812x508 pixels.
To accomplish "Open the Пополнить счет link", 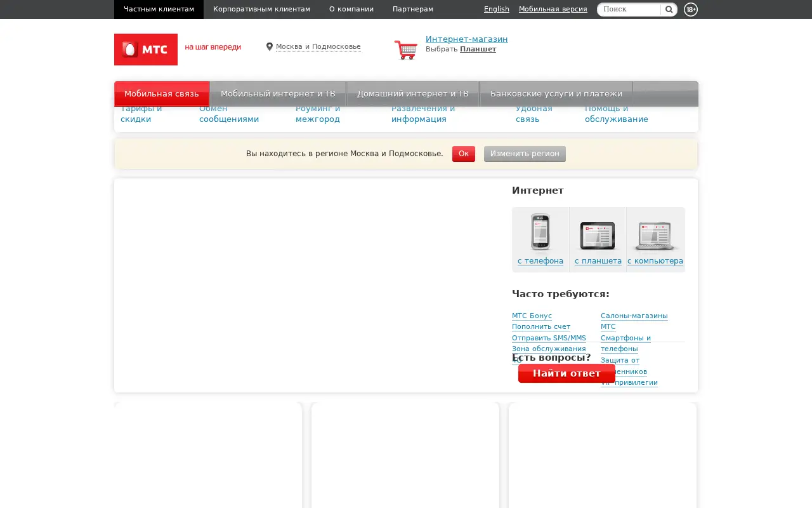I will [x=541, y=327].
